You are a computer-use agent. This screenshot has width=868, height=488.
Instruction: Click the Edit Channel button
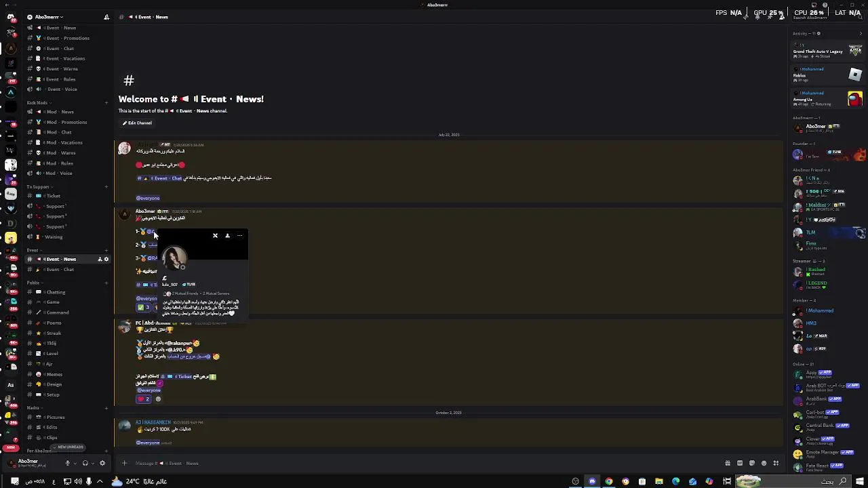(x=137, y=123)
